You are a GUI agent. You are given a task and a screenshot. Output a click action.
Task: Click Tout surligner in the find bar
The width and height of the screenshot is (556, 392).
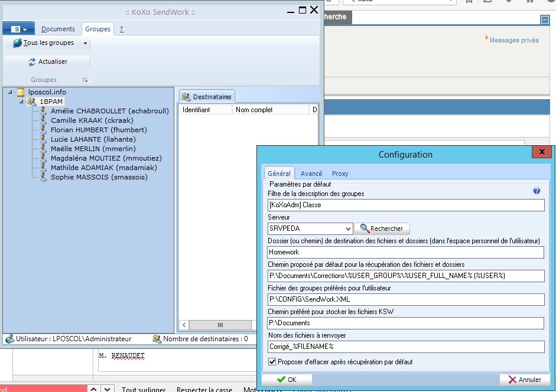tap(144, 389)
